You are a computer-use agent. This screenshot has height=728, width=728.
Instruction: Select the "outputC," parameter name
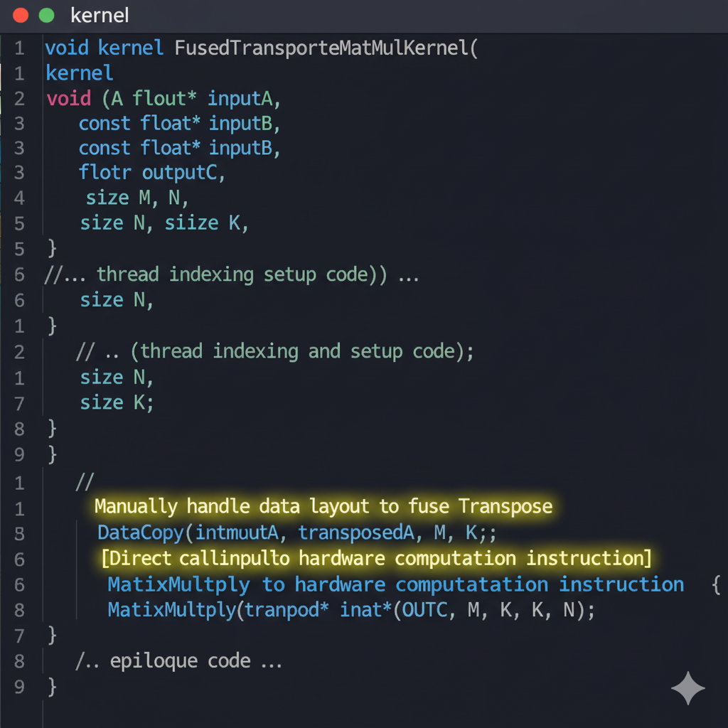184,173
